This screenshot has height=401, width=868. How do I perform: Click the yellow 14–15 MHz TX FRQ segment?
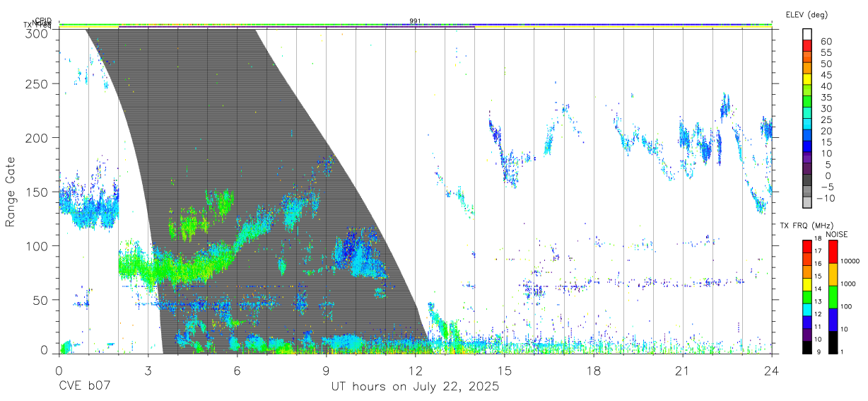807,283
